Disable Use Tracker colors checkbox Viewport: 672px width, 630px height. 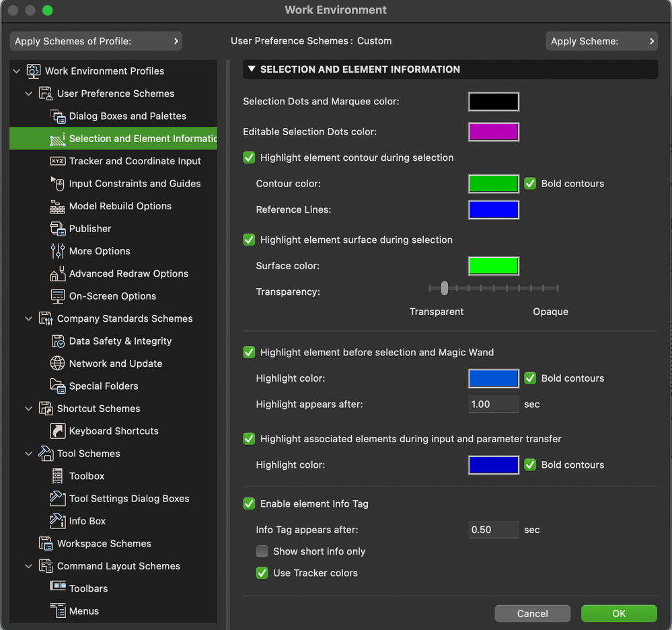[x=262, y=573]
